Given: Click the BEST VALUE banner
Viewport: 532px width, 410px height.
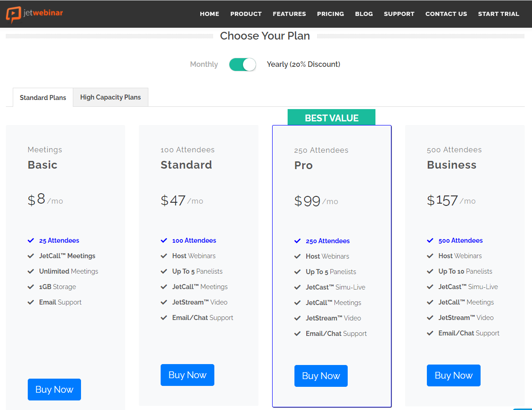Looking at the screenshot, I should 331,118.
